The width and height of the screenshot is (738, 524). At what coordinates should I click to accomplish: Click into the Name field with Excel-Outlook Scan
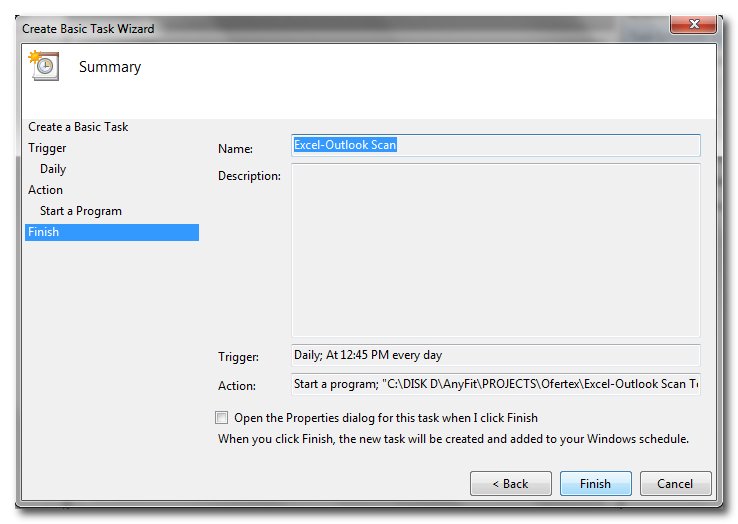coord(495,145)
